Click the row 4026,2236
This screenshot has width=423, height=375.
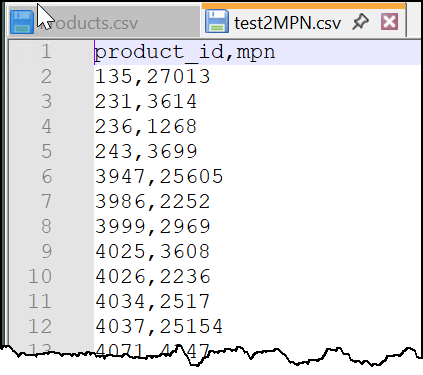coord(153,277)
